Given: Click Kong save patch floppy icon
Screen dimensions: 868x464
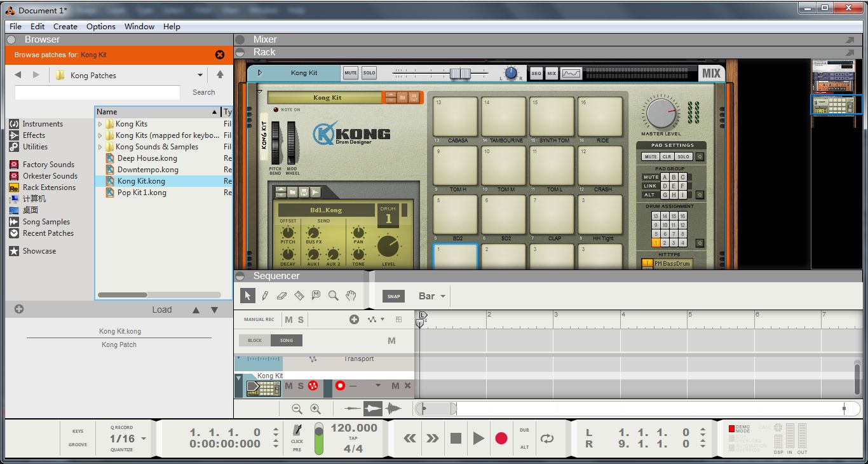Looking at the screenshot, I should (414, 98).
